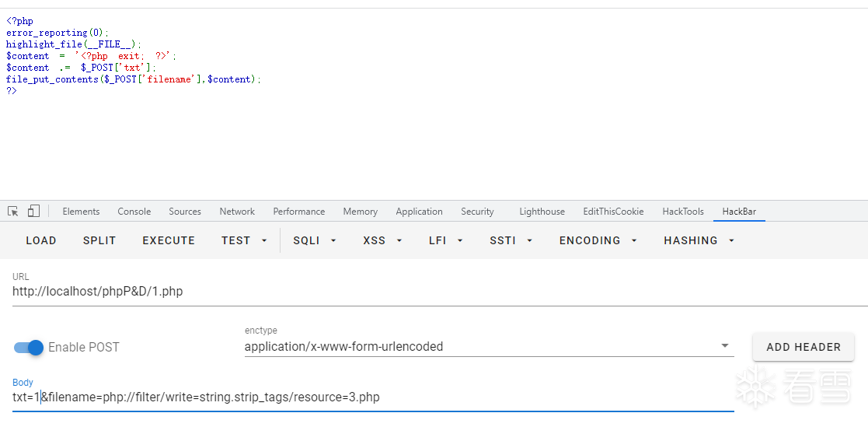
Task: Click the inspect element picker icon
Action: (x=13, y=212)
